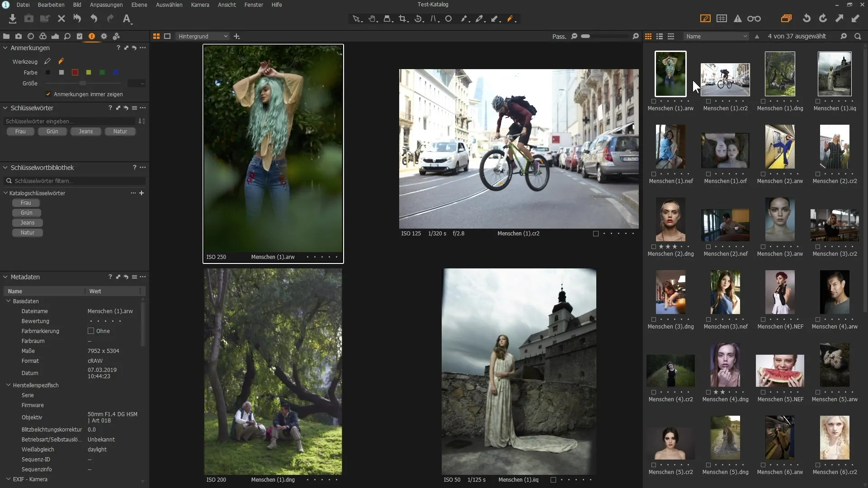Open the Library folder tool tab
868x488 pixels.
pyautogui.click(x=6, y=36)
